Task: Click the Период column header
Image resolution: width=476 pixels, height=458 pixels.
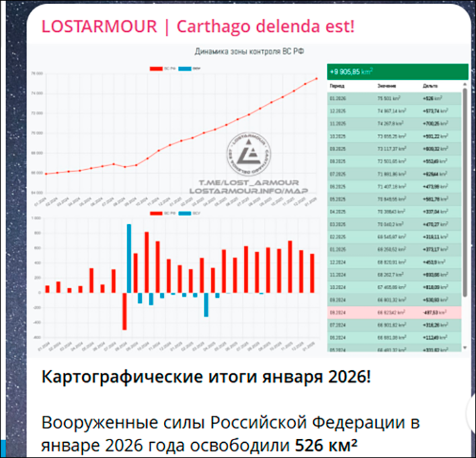Action: click(x=337, y=86)
